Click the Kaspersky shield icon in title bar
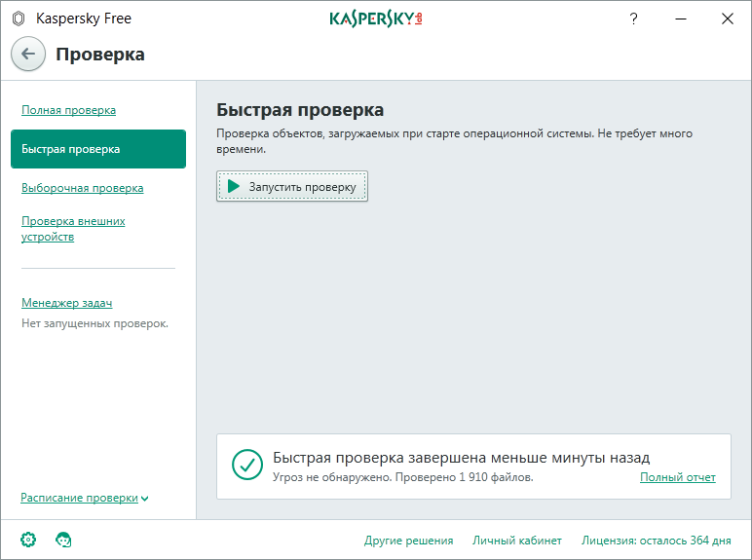Image resolution: width=752 pixels, height=560 pixels. pos(19,19)
